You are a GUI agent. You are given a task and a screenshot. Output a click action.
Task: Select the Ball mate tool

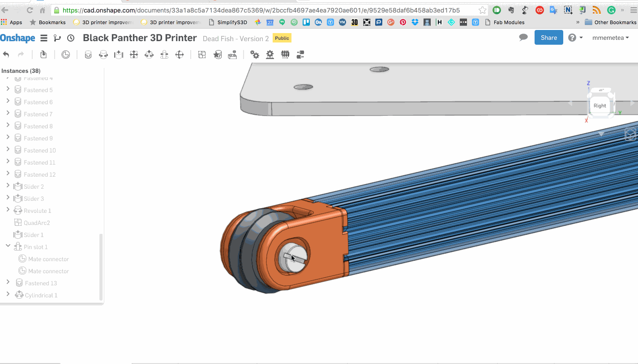(x=180, y=55)
